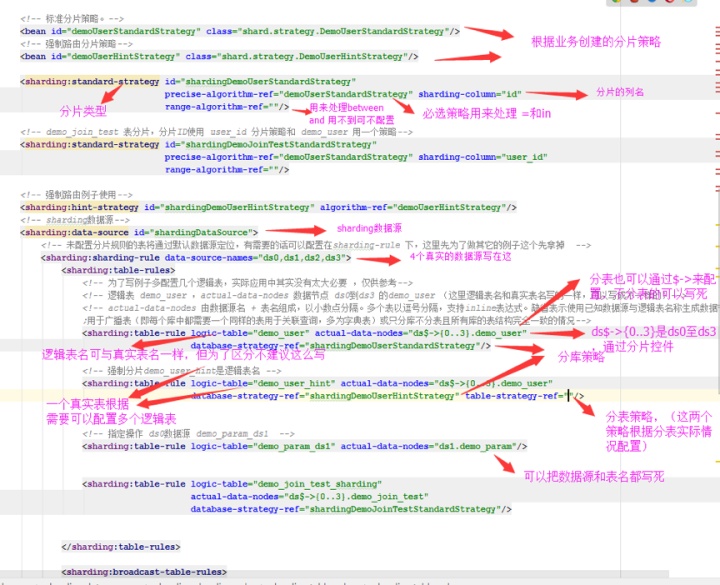
Task: Click id="shardingDemoUserHintStrategy" in hint-strategy tag
Action: tap(229, 208)
